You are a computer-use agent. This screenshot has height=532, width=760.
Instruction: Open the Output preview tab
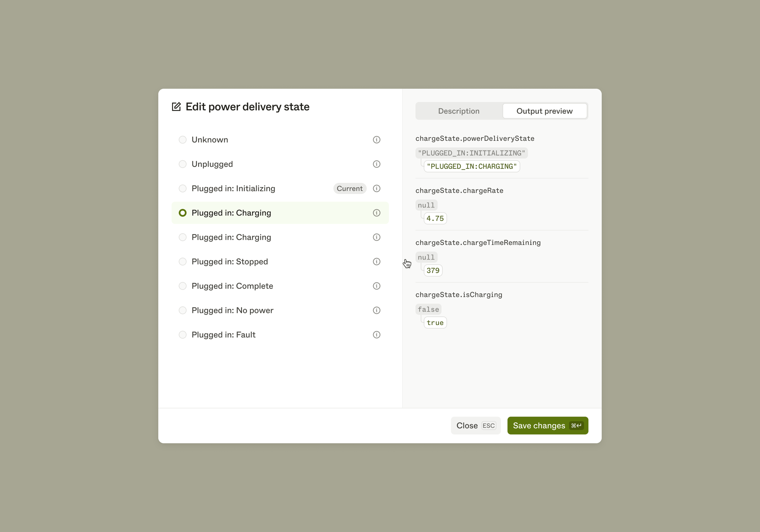(545, 111)
